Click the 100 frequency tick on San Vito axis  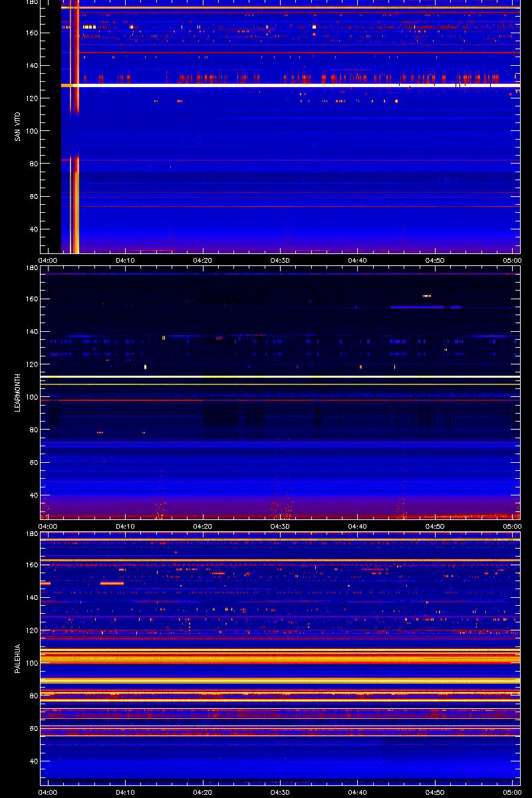click(x=31, y=131)
